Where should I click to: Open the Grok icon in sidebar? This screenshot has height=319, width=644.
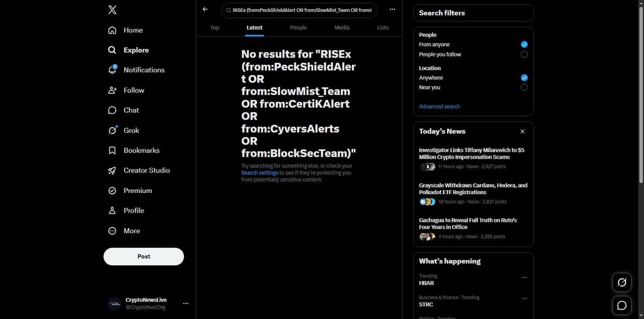[113, 130]
